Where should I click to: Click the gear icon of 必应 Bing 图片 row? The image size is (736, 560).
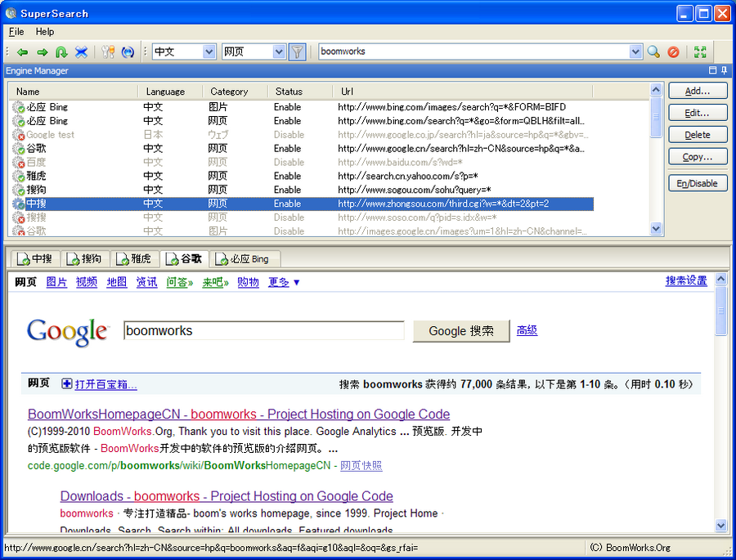click(19, 107)
